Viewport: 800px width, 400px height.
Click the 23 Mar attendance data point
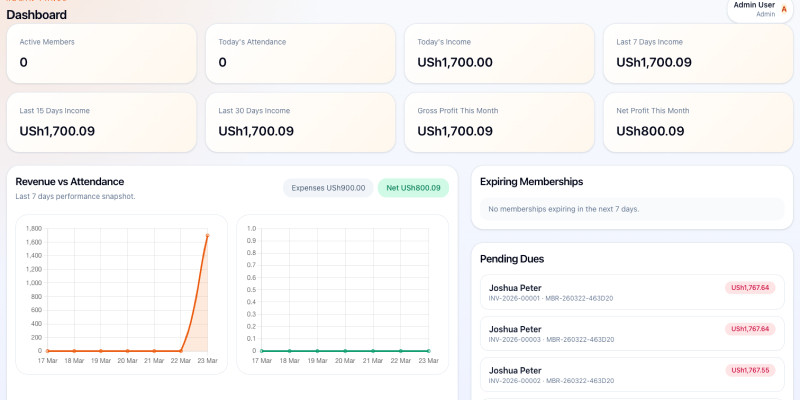click(x=428, y=350)
